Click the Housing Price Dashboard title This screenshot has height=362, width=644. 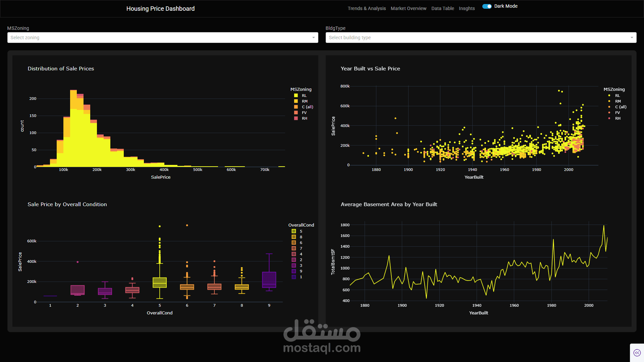[x=160, y=9]
